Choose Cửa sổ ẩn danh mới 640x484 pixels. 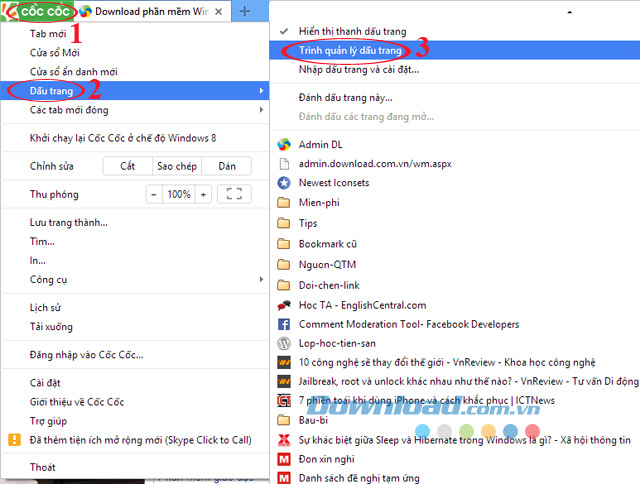pos(73,72)
